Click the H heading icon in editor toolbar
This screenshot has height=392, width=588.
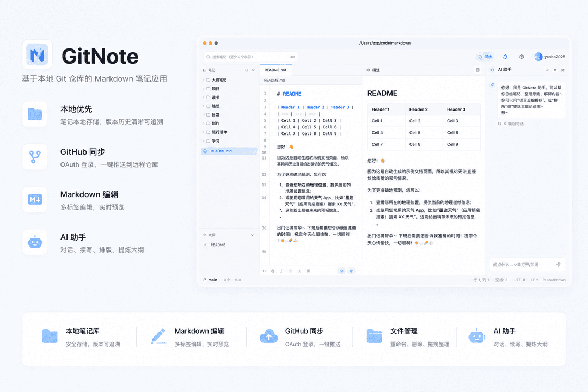pos(264,271)
